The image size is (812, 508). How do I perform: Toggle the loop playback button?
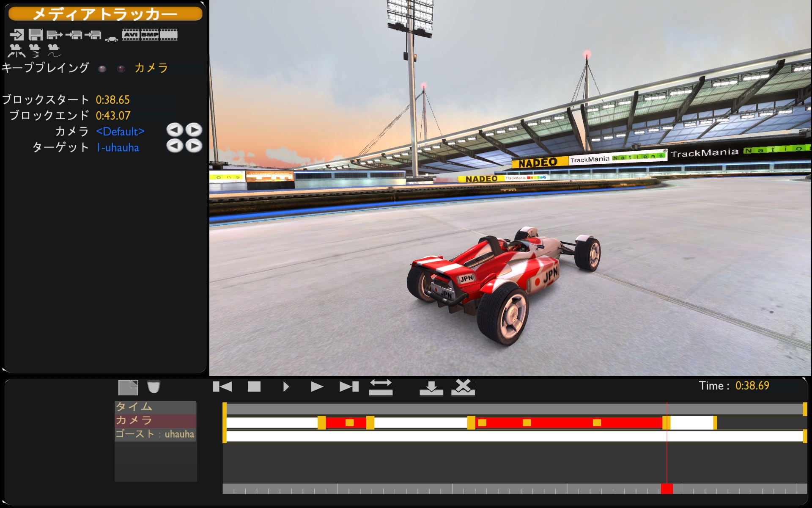[381, 387]
